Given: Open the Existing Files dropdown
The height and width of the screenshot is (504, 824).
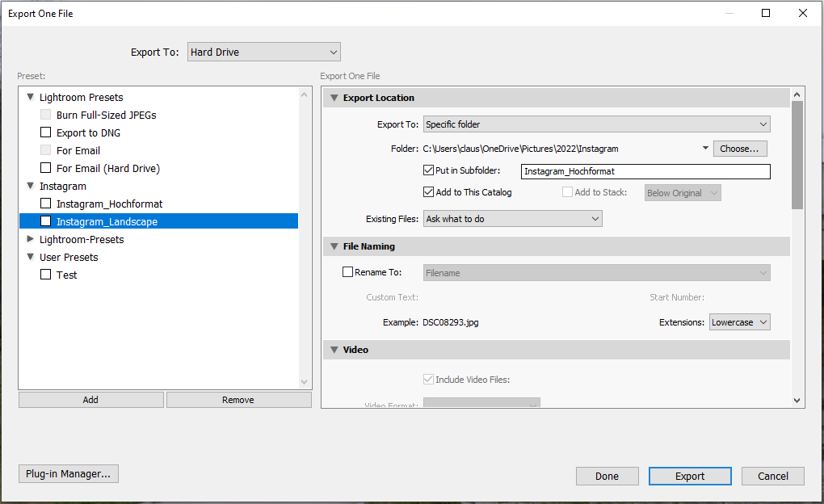Looking at the screenshot, I should 512,218.
